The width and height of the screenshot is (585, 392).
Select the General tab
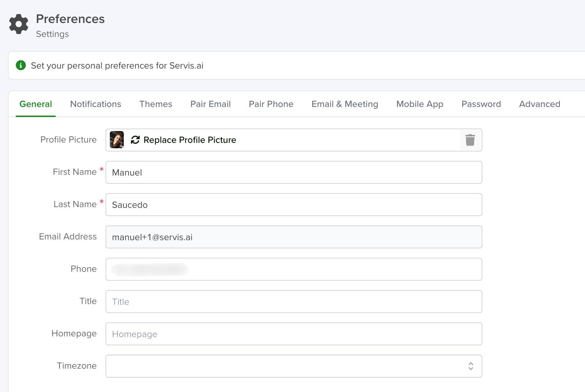pyautogui.click(x=36, y=104)
